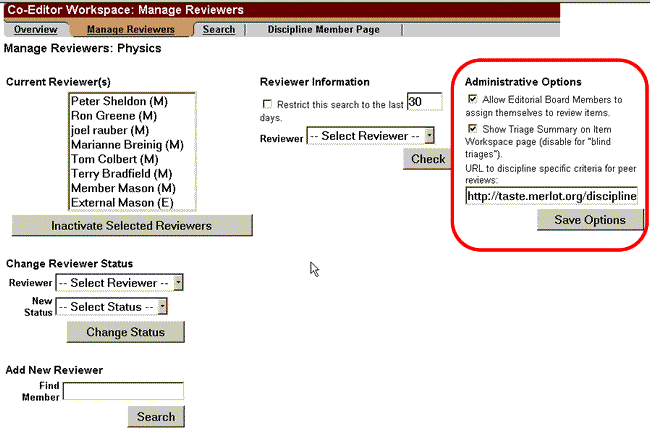Open the Search tab

pos(219,30)
